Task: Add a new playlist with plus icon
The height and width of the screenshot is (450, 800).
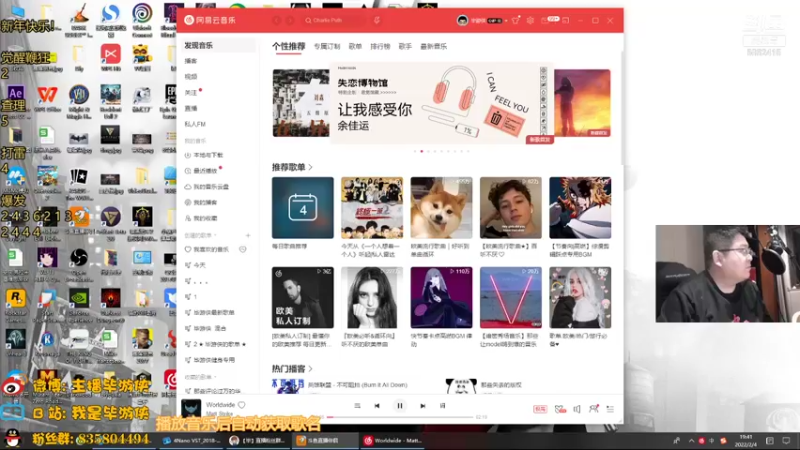Action: 248,236
